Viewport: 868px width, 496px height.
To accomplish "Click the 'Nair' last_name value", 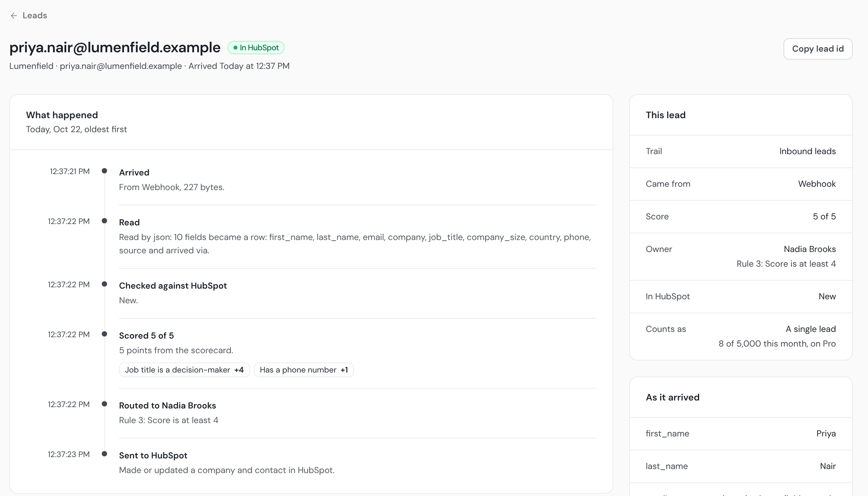I will tap(827, 466).
